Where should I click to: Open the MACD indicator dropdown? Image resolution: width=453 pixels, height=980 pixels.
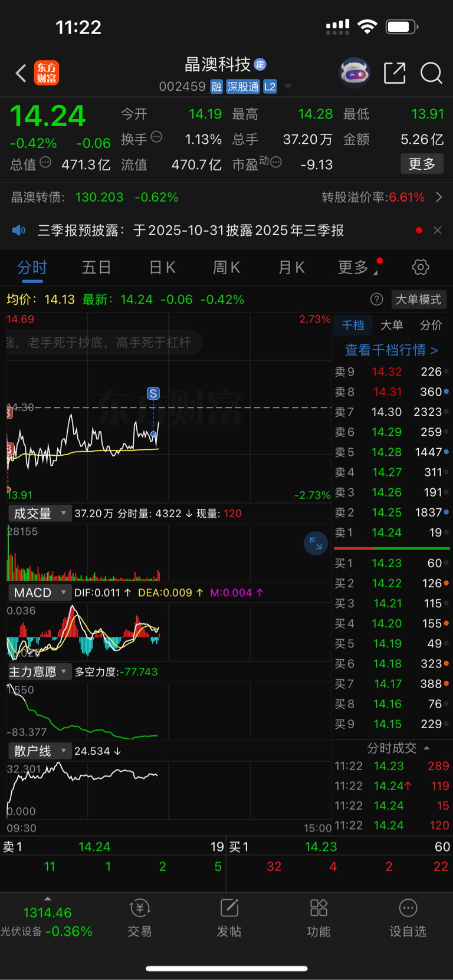click(40, 593)
